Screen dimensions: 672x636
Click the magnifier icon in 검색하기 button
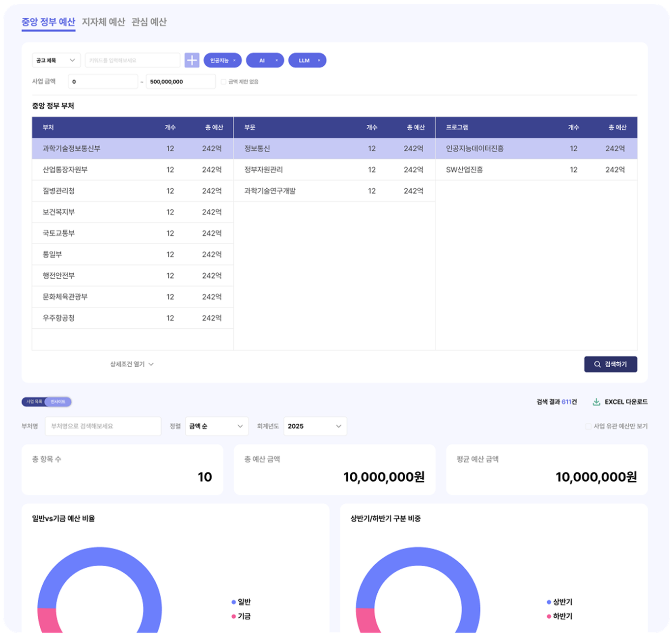click(597, 364)
